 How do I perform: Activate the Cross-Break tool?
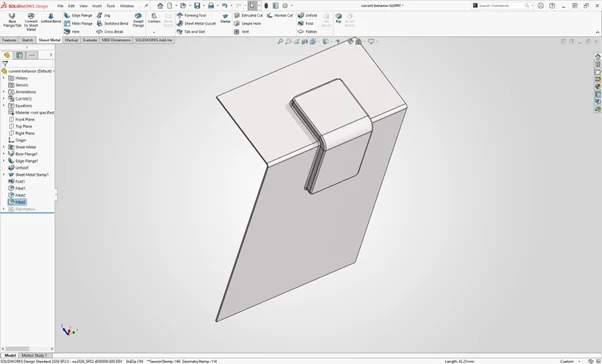pos(110,31)
